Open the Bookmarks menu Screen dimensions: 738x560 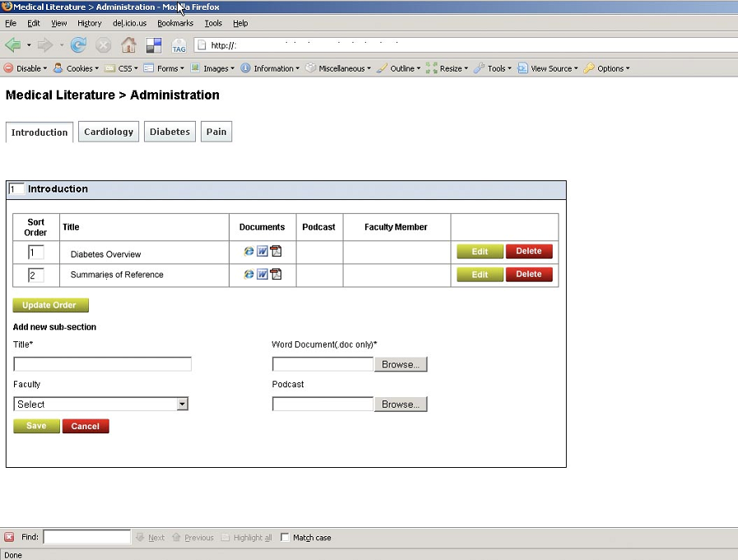tap(175, 23)
